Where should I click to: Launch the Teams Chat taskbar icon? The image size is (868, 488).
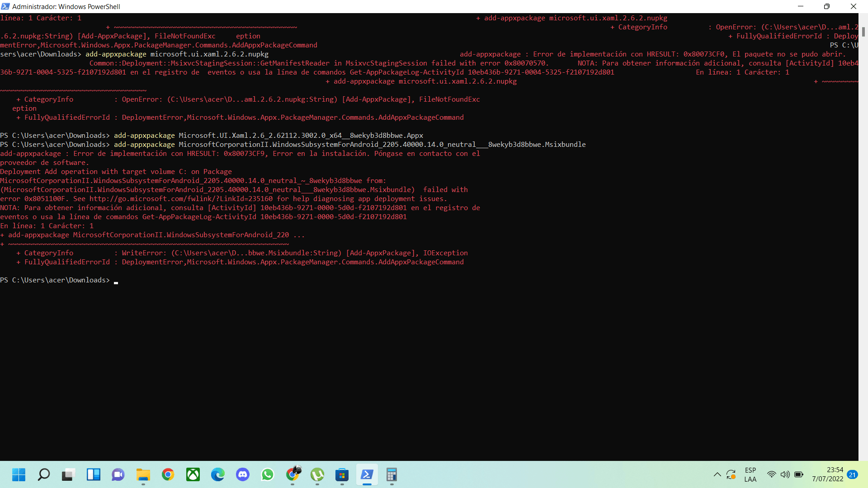118,474
